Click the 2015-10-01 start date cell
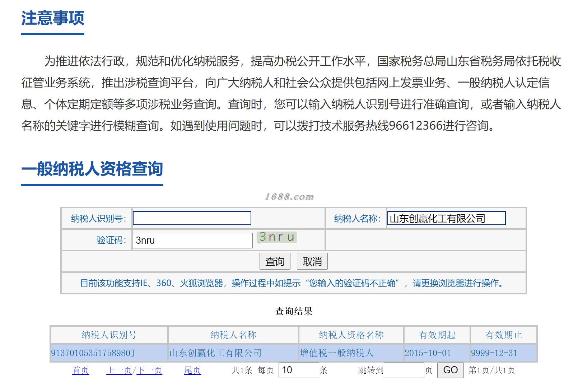The height and width of the screenshot is (392, 578). 437,353
